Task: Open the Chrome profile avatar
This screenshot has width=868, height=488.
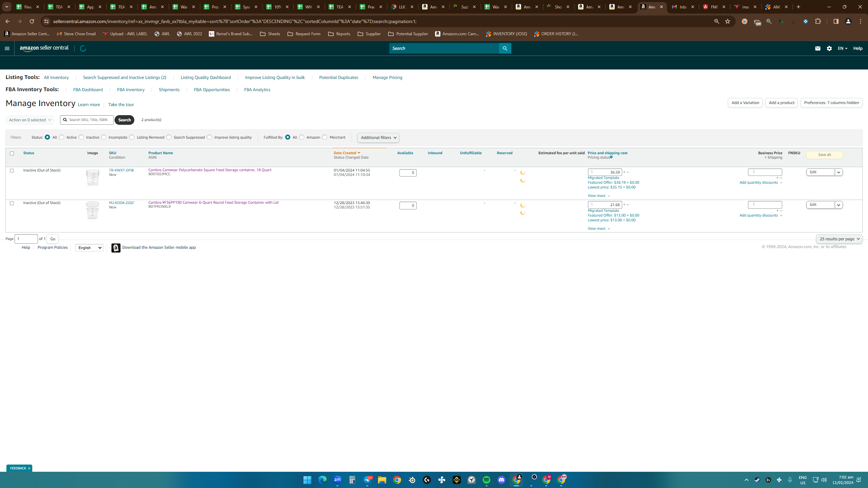Action: pyautogui.click(x=848, y=21)
